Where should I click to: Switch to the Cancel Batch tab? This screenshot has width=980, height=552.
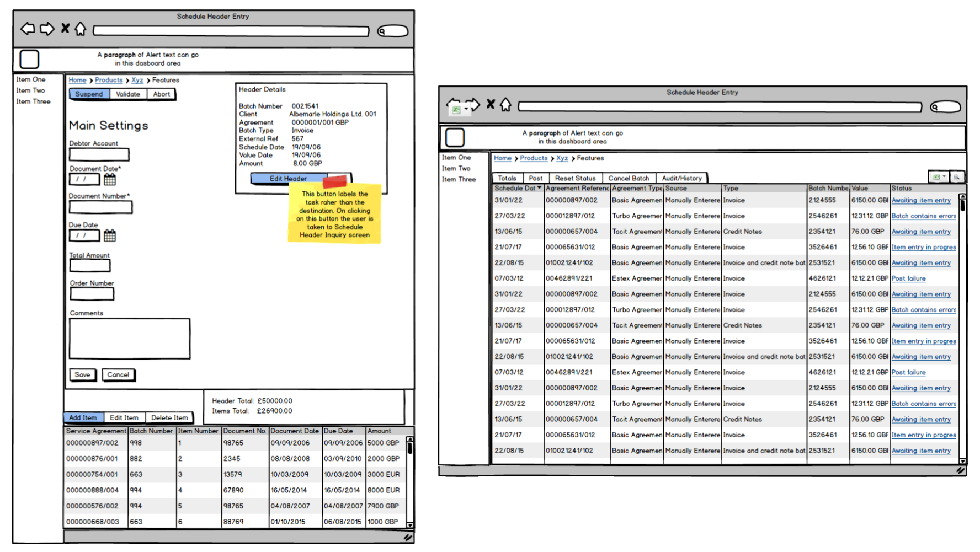(x=629, y=178)
